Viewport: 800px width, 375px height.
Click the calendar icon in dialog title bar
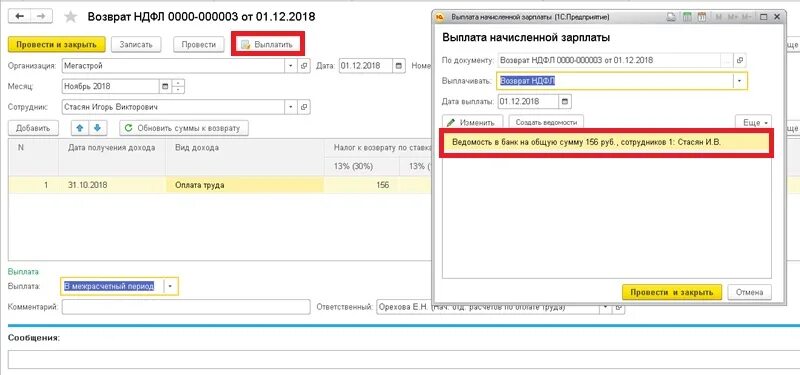coord(702,17)
